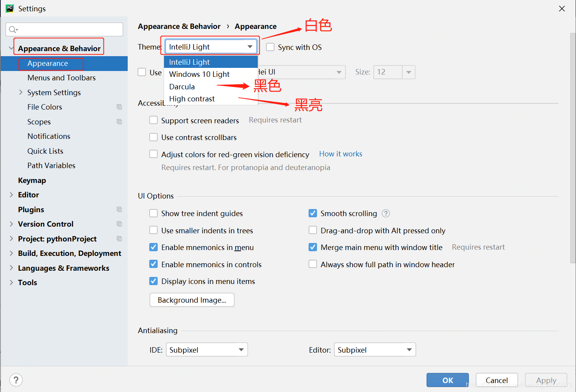Enable Support screen readers
The width and height of the screenshot is (576, 392).
tap(153, 120)
